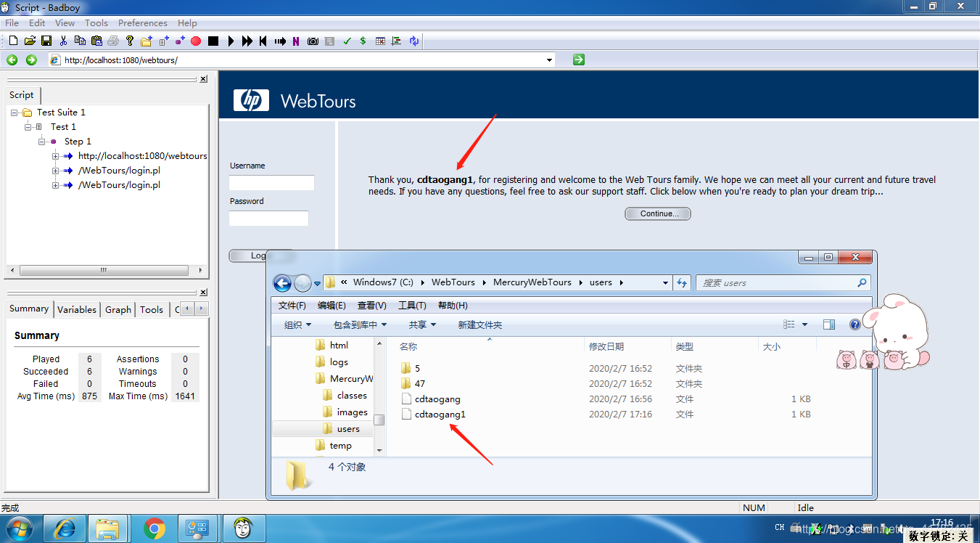The width and height of the screenshot is (980, 543).
Task: Click the black Stop square button
Action: point(213,41)
